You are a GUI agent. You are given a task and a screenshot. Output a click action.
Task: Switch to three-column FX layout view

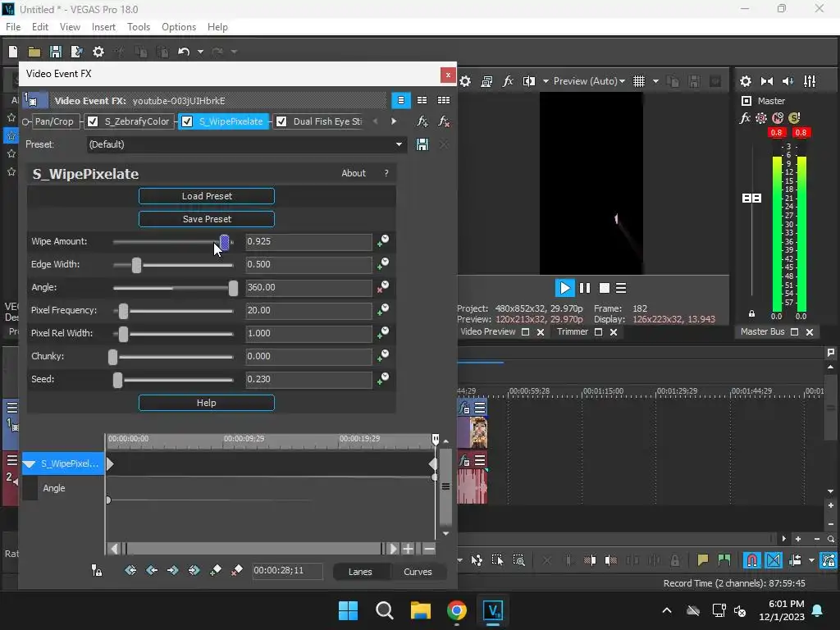[x=444, y=100]
